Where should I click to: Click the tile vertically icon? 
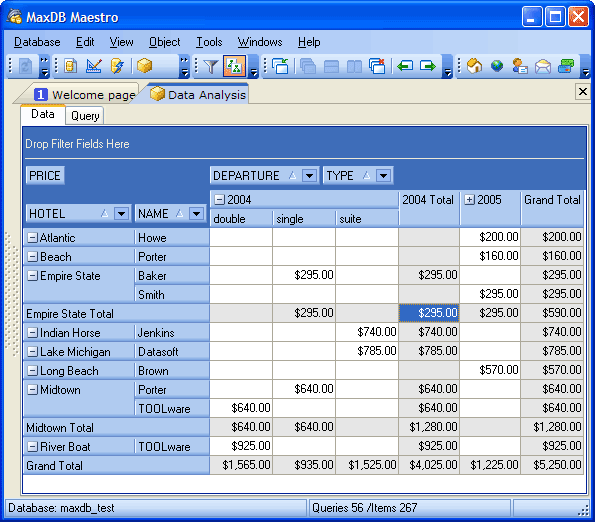354,66
